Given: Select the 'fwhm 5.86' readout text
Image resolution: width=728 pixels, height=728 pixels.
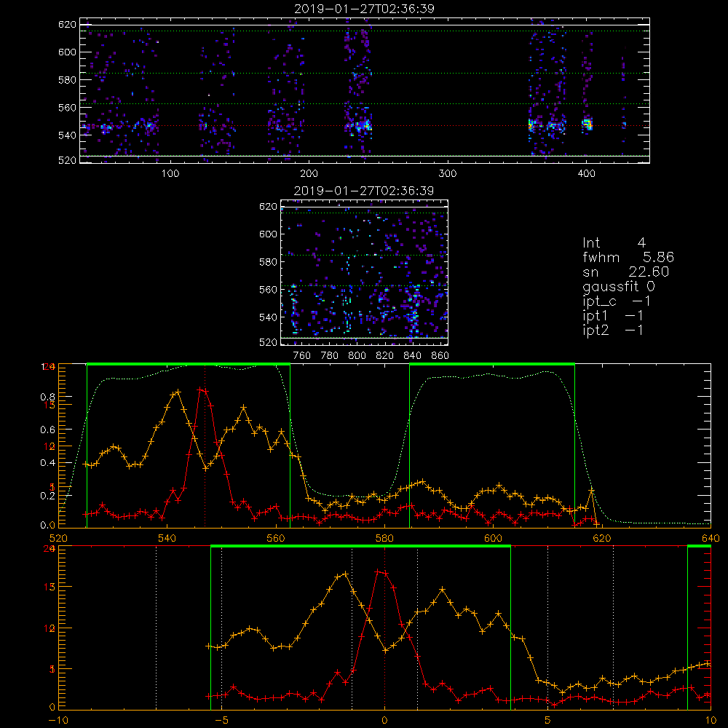Looking at the screenshot, I should coord(628,257).
